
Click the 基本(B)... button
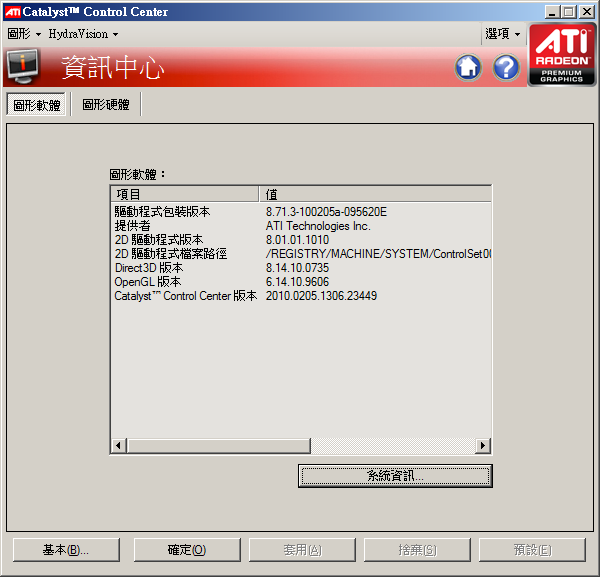click(66, 550)
